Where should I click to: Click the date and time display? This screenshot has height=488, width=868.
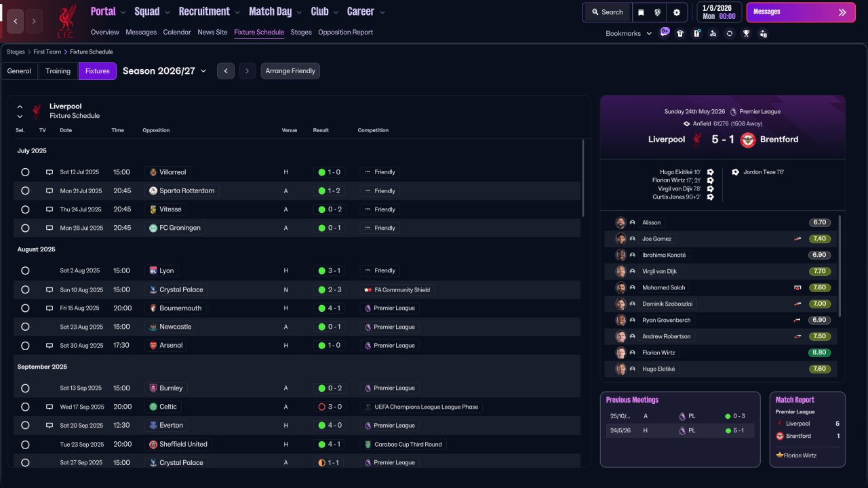pyautogui.click(x=719, y=12)
